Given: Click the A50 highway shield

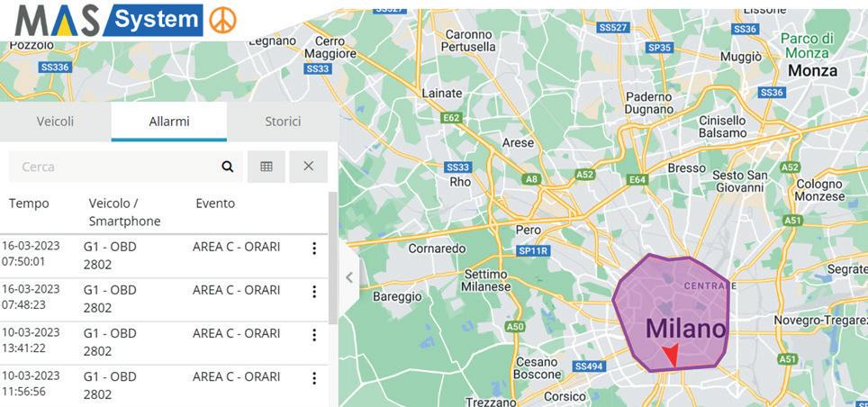Looking at the screenshot, I should (x=515, y=327).
